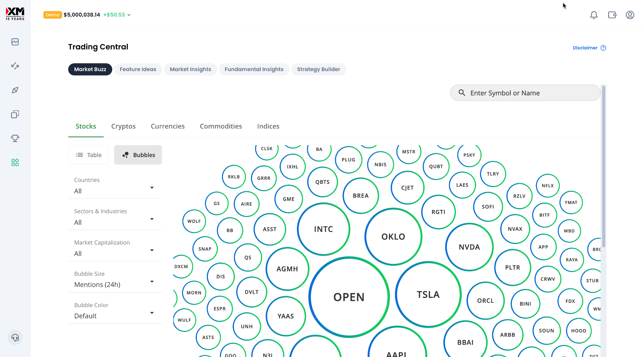644x357 pixels.
Task: Open user profile account icon
Action: pyautogui.click(x=630, y=15)
